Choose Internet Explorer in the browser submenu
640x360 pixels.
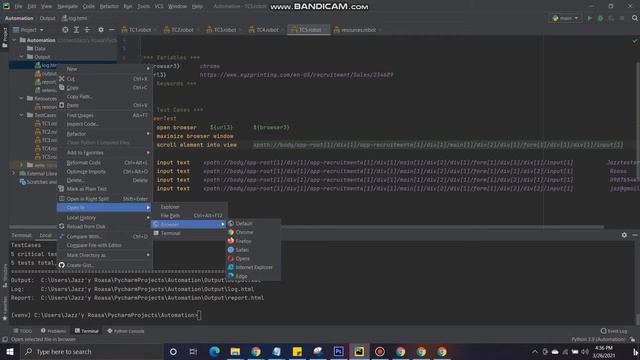coord(253,267)
